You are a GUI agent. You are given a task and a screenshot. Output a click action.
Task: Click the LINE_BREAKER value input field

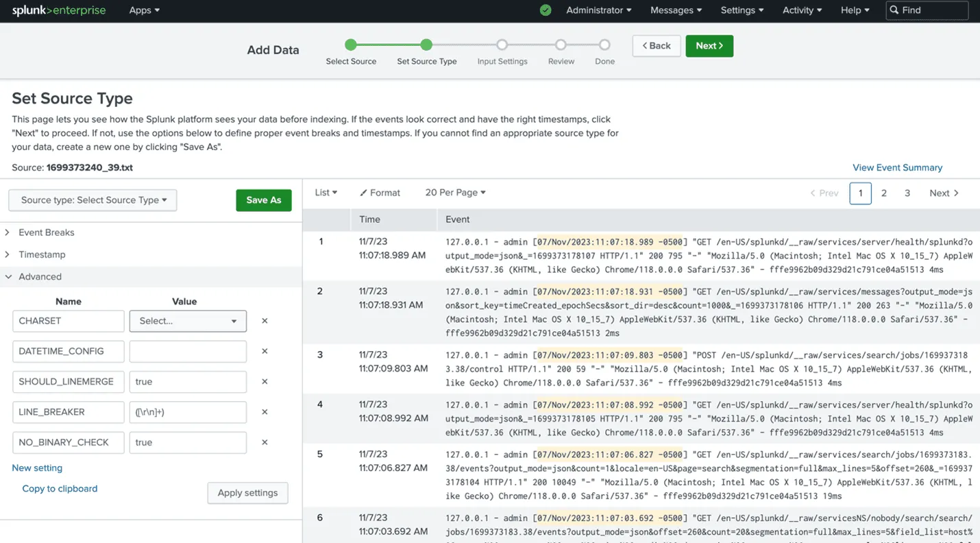pos(188,412)
